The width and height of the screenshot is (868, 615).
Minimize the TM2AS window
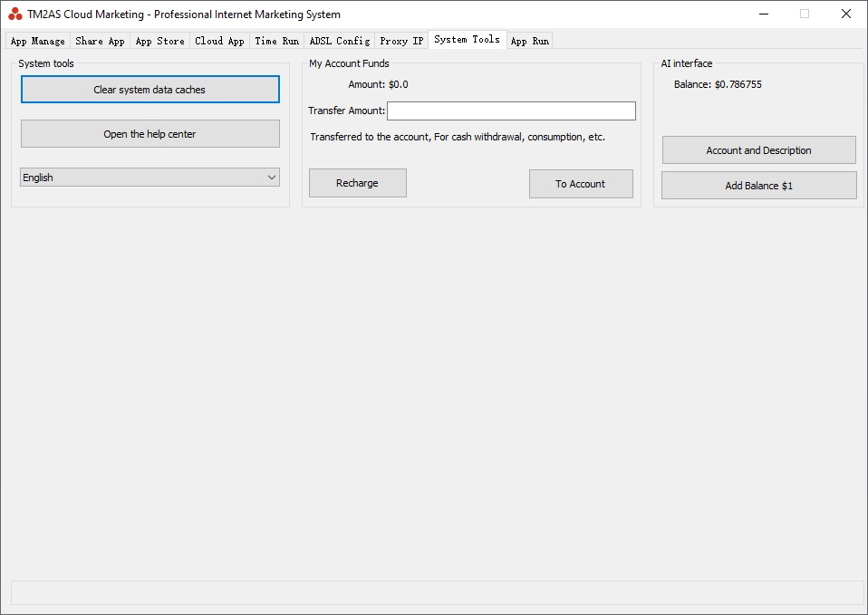click(763, 14)
